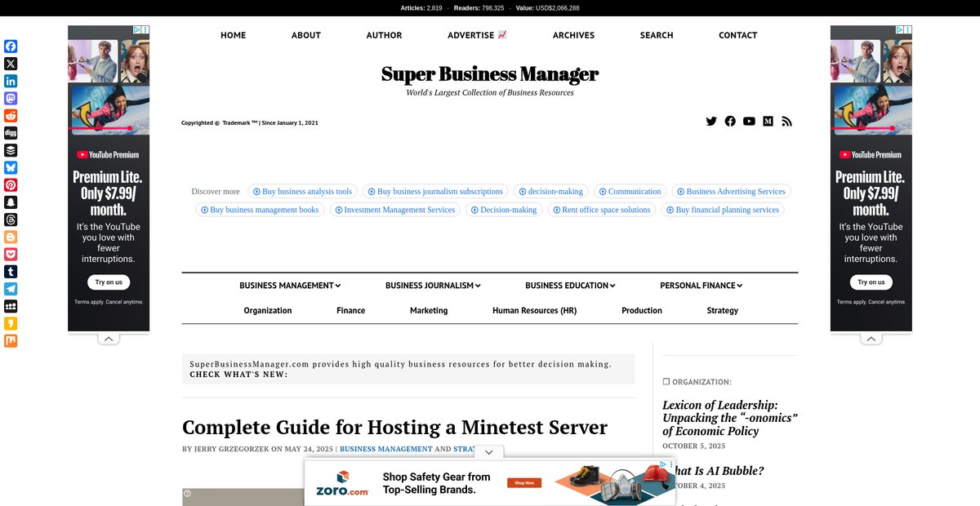Screen dimensions: 980x506
Task: Pin the page using the Pinterest icon
Action: [11, 185]
